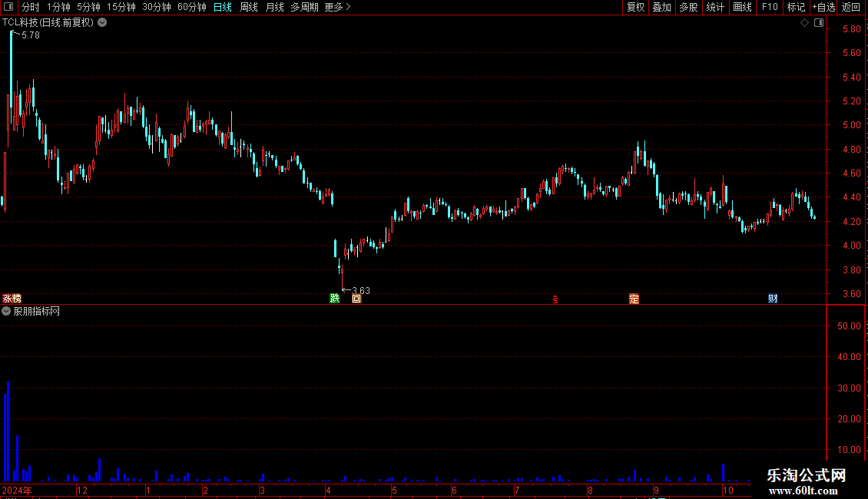The height and width of the screenshot is (499, 868).
Task: Click the 财 financial report marker
Action: click(x=773, y=299)
